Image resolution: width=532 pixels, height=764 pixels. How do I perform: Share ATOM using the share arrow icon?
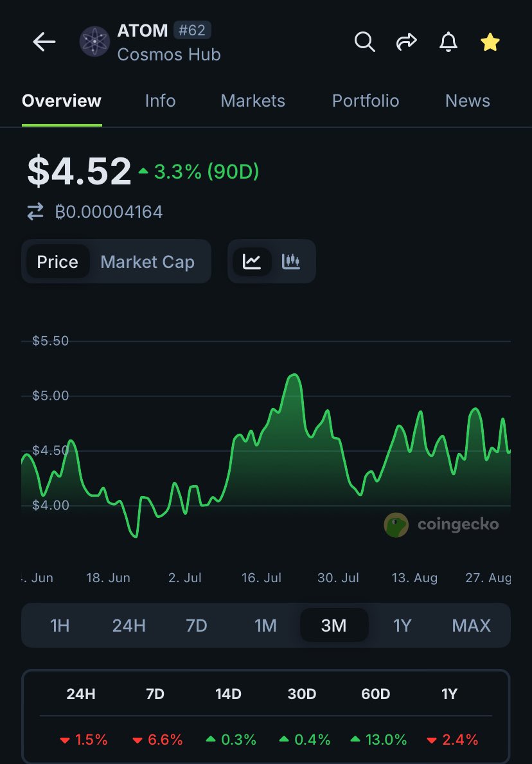(406, 42)
